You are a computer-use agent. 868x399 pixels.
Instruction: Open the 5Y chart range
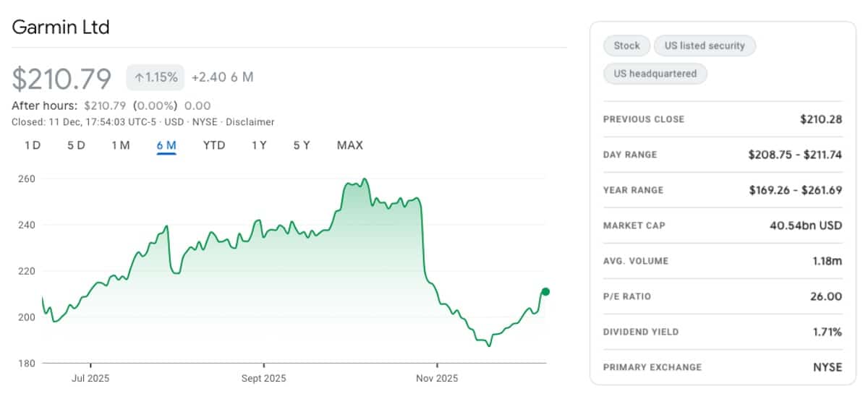pyautogui.click(x=302, y=145)
